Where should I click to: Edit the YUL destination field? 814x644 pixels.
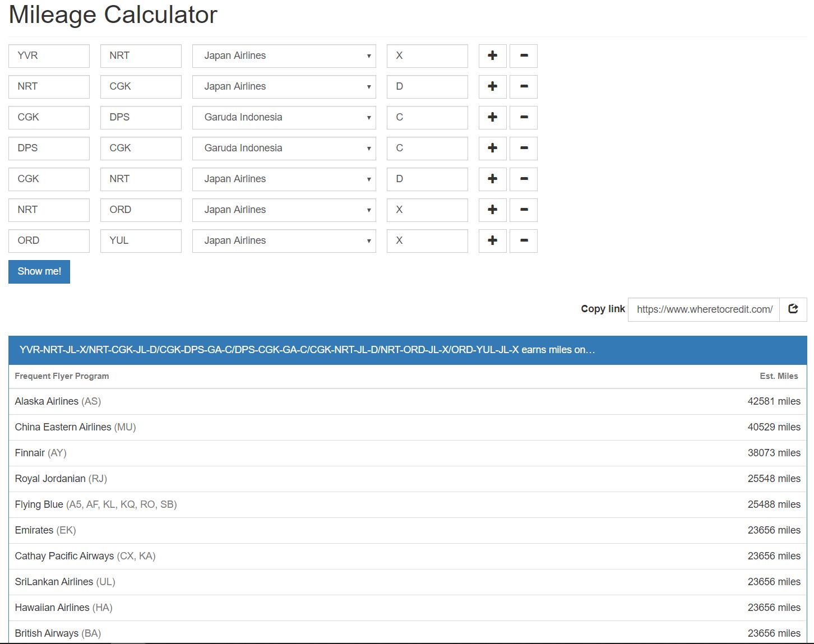point(141,241)
